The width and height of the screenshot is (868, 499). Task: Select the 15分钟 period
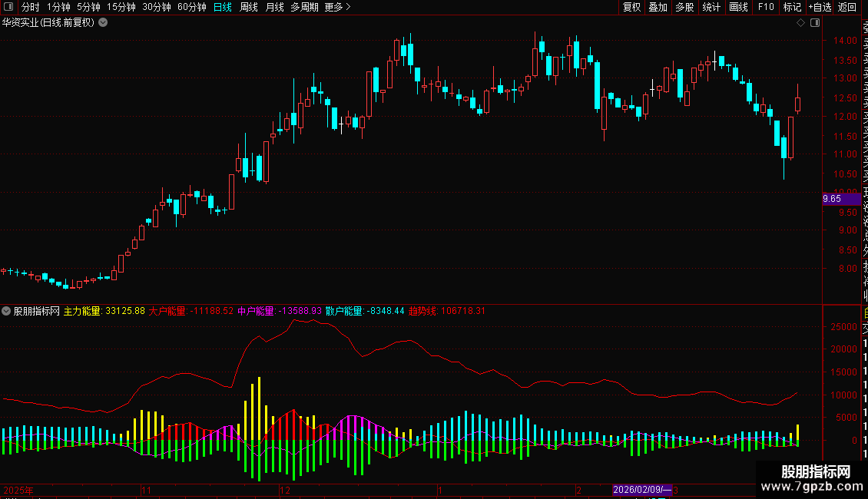click(x=121, y=7)
